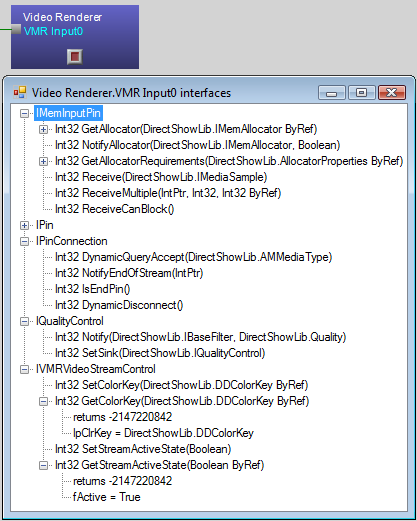The width and height of the screenshot is (417, 521).
Task: Select the NotifyEndOfStream(IntPtr) item
Action: point(129,273)
